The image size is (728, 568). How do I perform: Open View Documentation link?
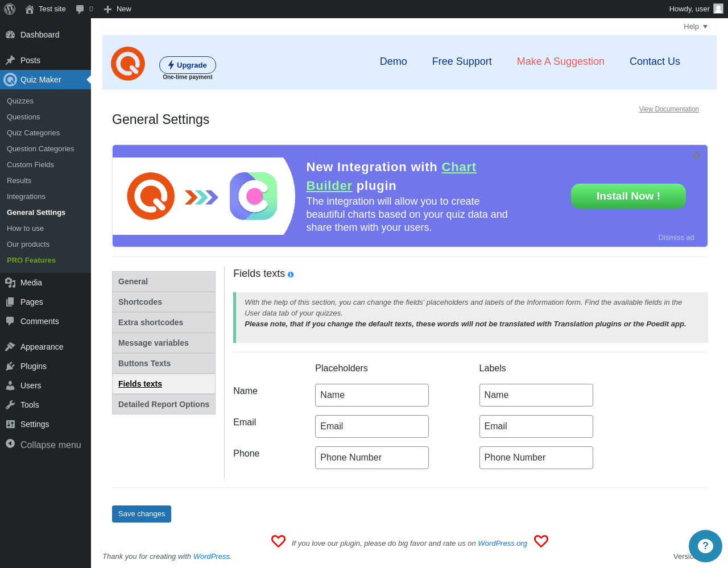[x=669, y=109]
